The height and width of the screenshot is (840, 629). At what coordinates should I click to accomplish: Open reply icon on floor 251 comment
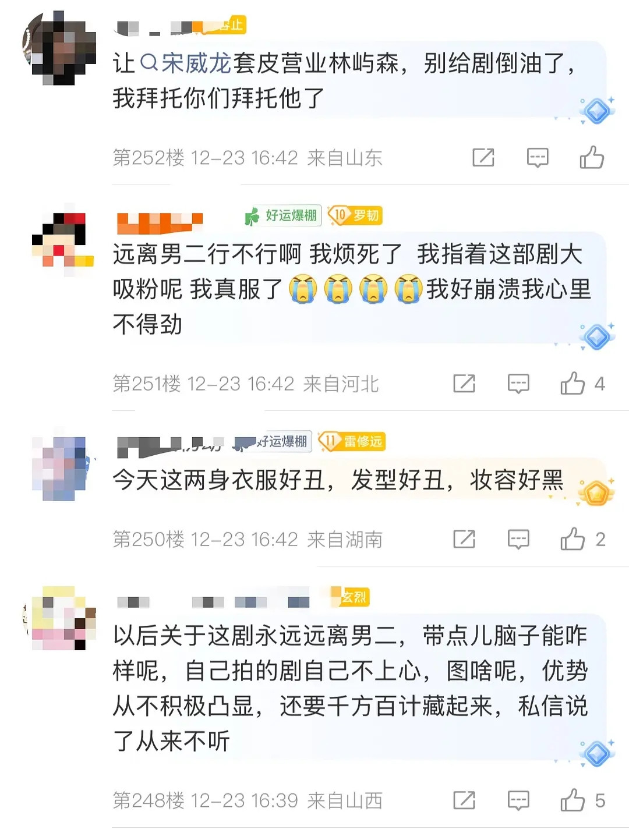click(518, 384)
